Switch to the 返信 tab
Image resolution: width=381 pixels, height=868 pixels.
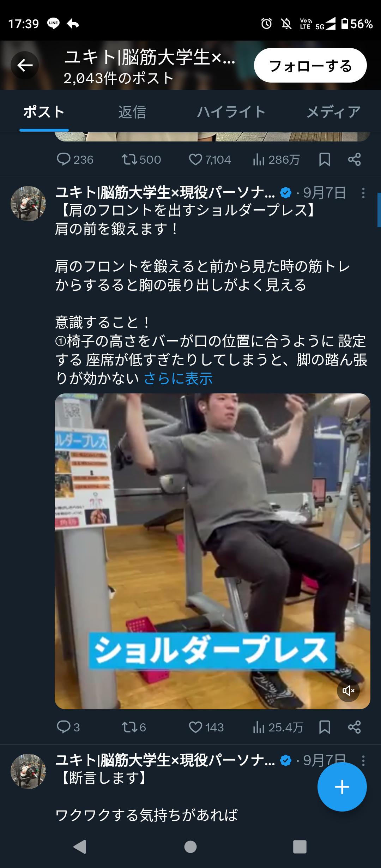132,112
